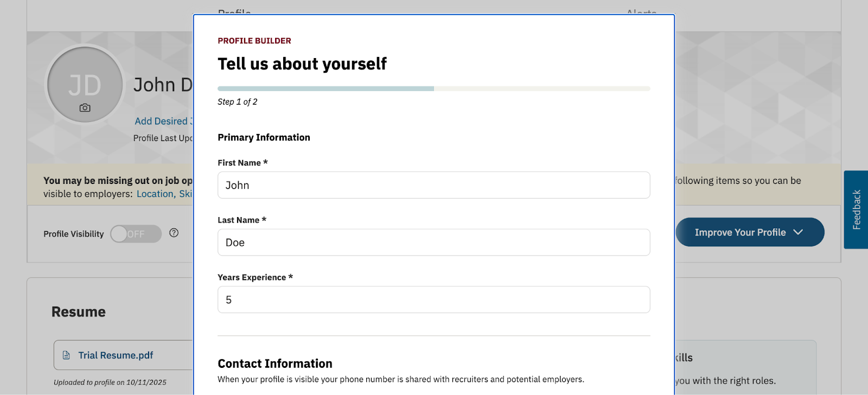Expand the Improve Your Profile dropdown
The height and width of the screenshot is (395, 868).
click(x=739, y=232)
